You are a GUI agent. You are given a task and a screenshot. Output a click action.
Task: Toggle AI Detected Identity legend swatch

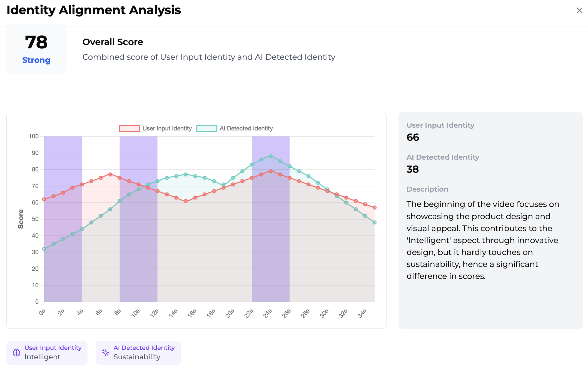206,128
